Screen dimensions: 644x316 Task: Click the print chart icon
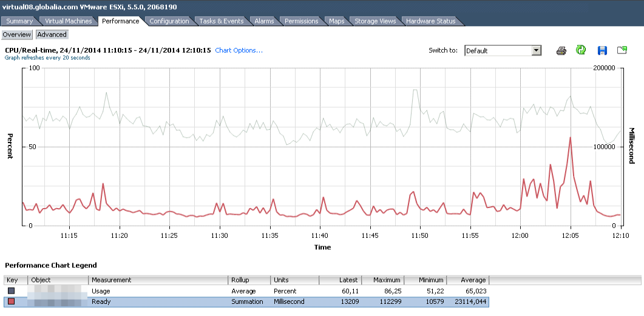[x=561, y=50]
